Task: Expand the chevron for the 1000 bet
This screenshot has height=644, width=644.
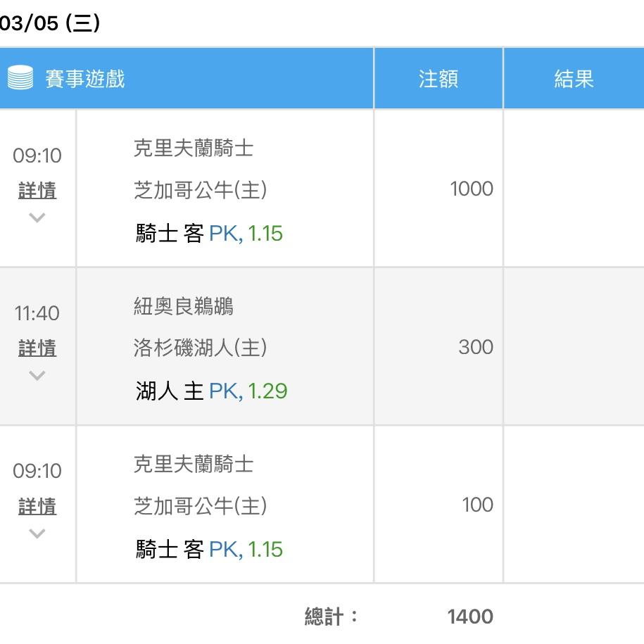Action: 37,217
